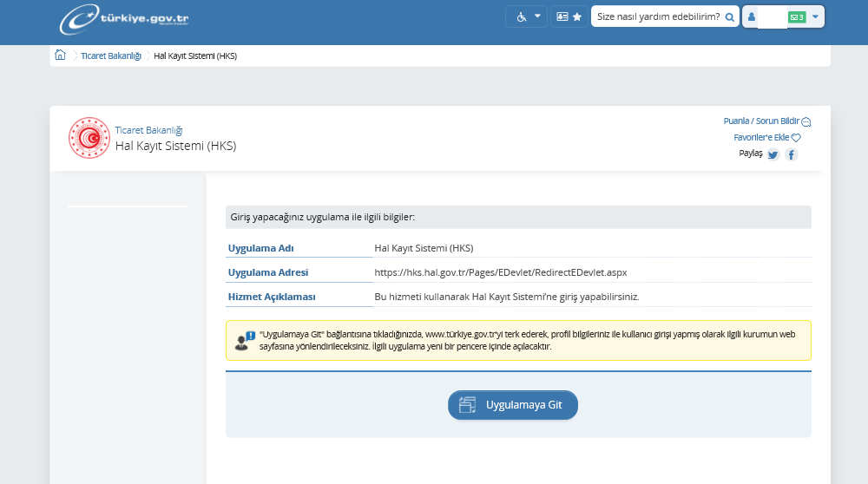Open quick services card and star icon
The height and width of the screenshot is (484, 868).
coord(569,16)
